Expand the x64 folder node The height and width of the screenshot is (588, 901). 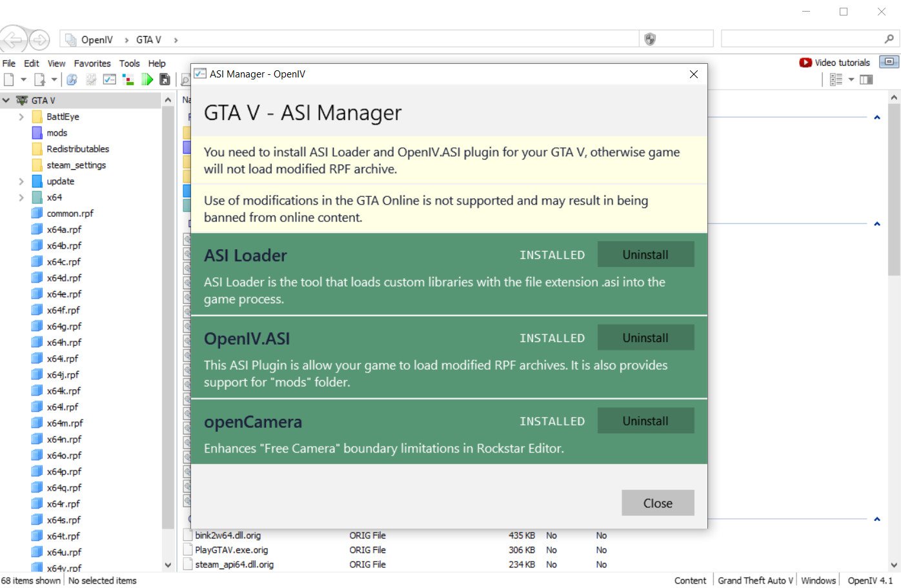click(x=21, y=198)
